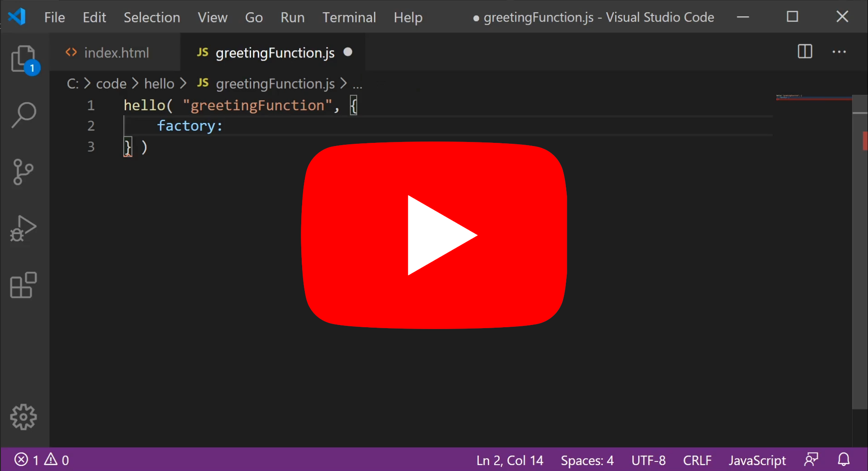Click the feedback icon in status bar
868x471 pixels.
pos(811,460)
